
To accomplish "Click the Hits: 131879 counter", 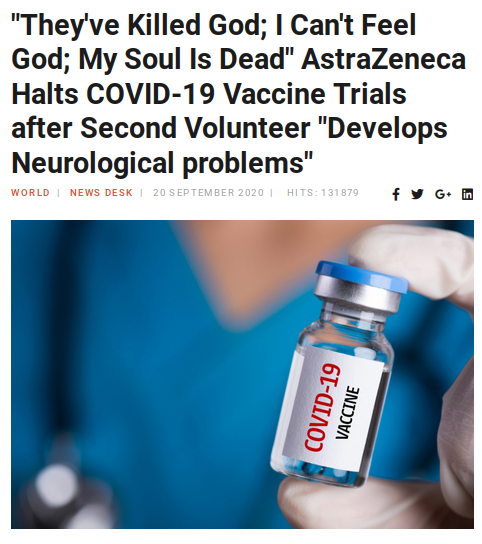I will pyautogui.click(x=323, y=193).
